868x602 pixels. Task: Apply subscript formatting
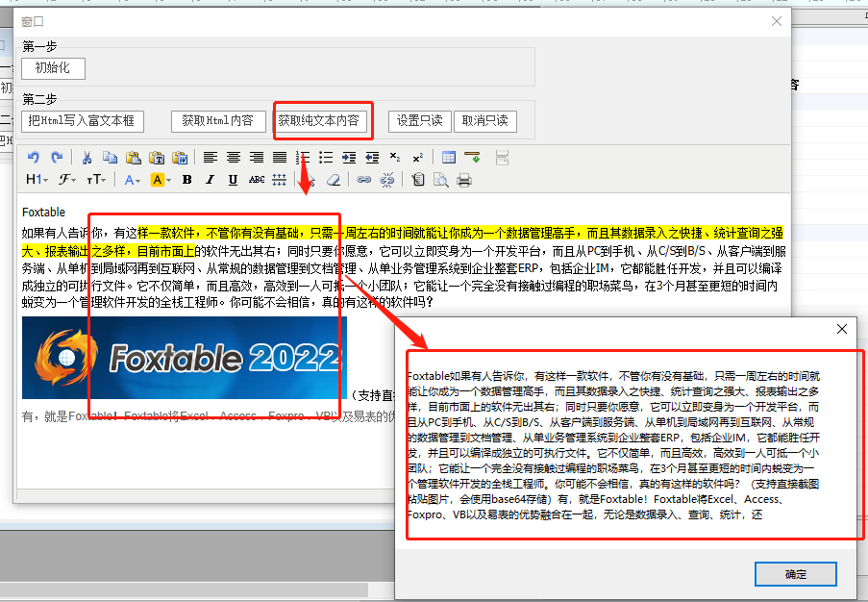pos(395,158)
